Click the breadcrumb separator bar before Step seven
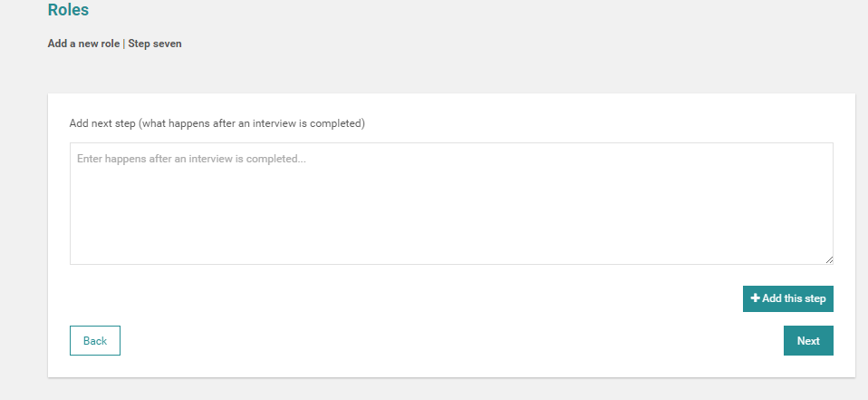Image resolution: width=868 pixels, height=400 pixels. pos(123,44)
